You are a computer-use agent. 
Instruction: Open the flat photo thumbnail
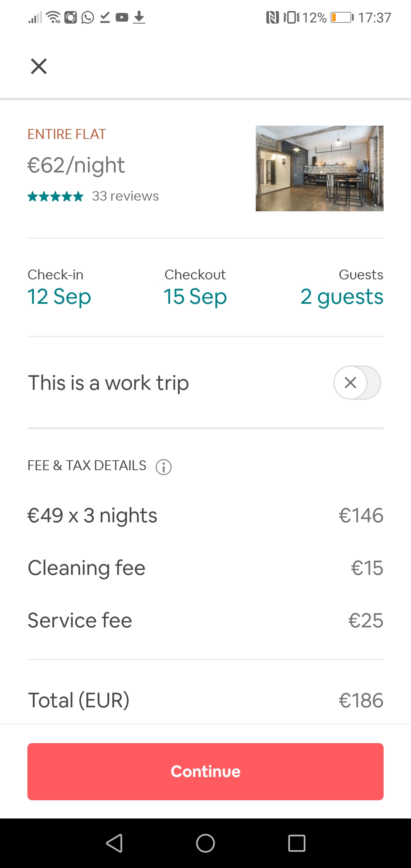pyautogui.click(x=319, y=168)
